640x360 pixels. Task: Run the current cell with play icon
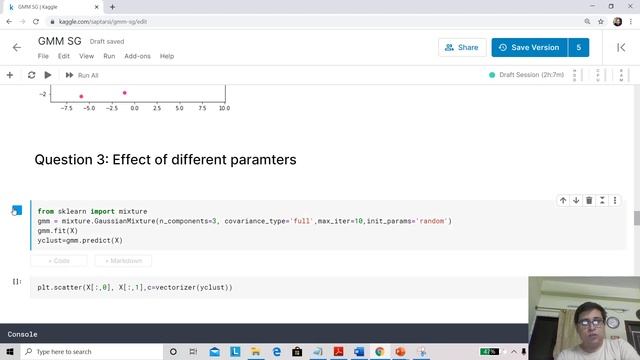coord(48,75)
